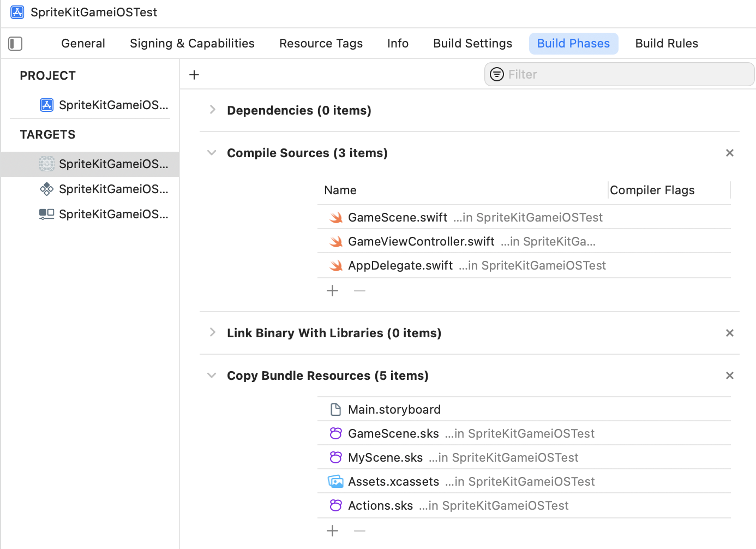Click the Compile Sources (3 items) heading

[x=307, y=153]
